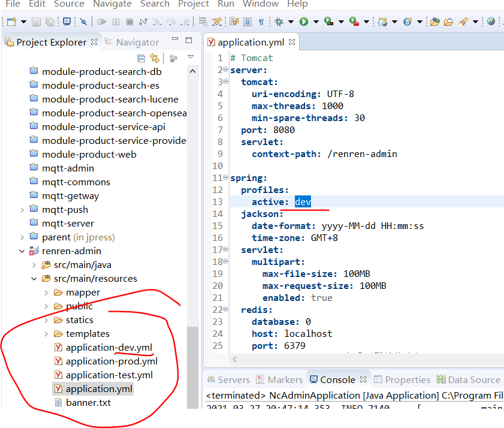Open a console from the console toolbar icon

[65, 23]
